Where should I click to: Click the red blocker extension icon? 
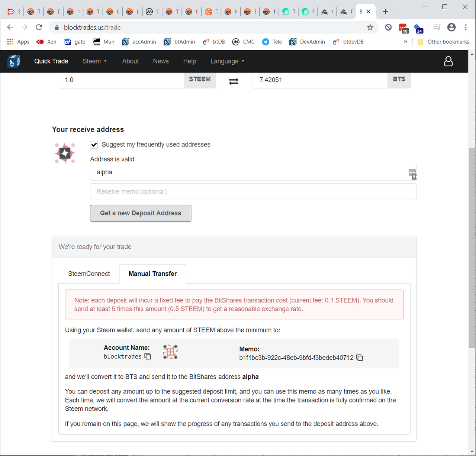point(388,27)
